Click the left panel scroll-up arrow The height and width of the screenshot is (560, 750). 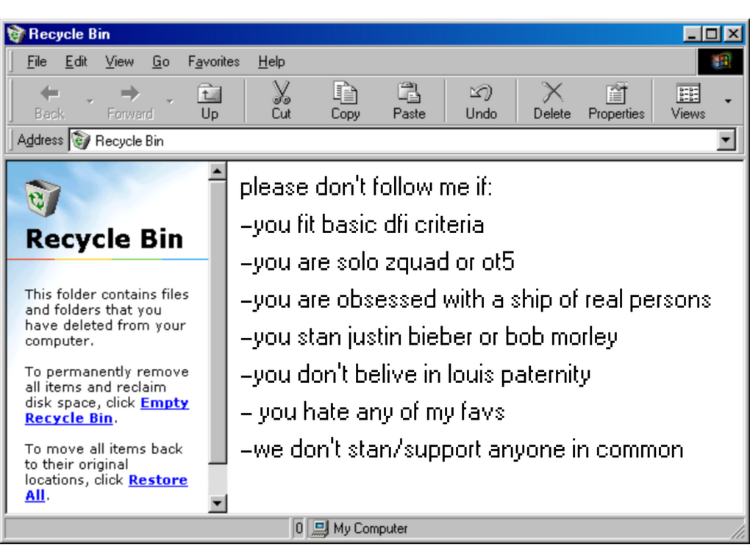(x=218, y=172)
